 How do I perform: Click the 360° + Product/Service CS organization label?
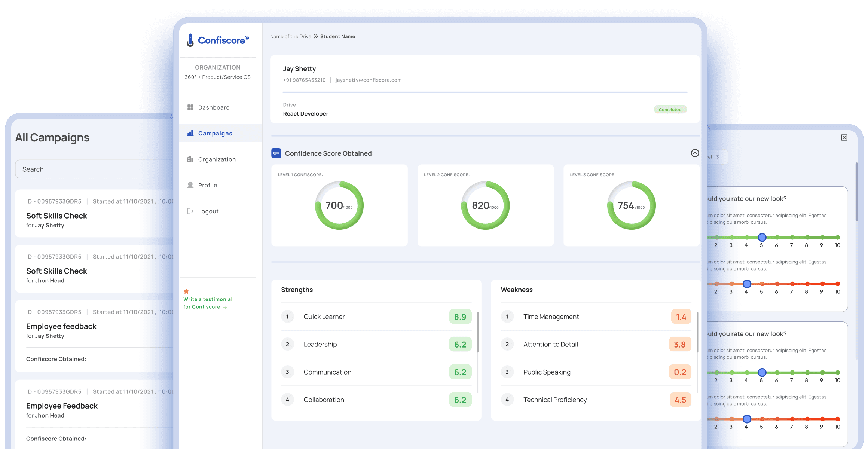click(x=218, y=77)
